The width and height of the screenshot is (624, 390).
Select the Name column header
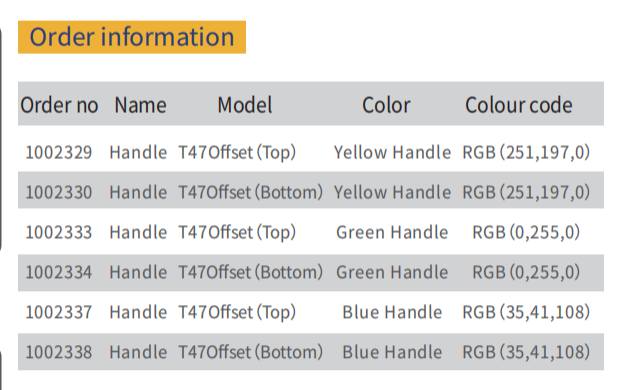[x=140, y=105]
